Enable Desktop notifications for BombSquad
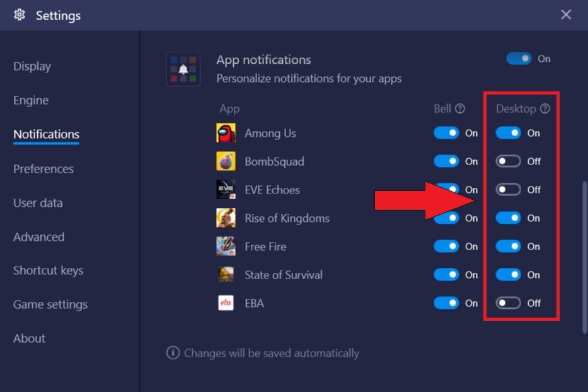This screenshot has width=588, height=392. coord(508,161)
